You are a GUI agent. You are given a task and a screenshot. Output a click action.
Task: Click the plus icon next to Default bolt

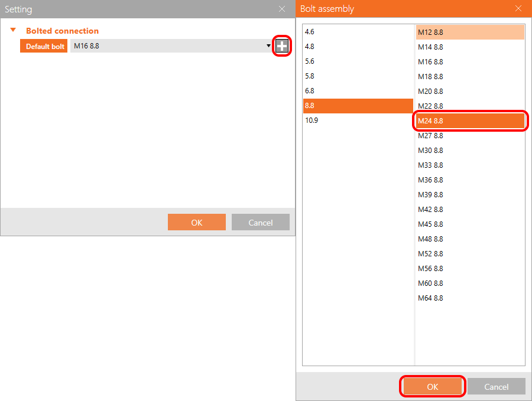coord(282,45)
